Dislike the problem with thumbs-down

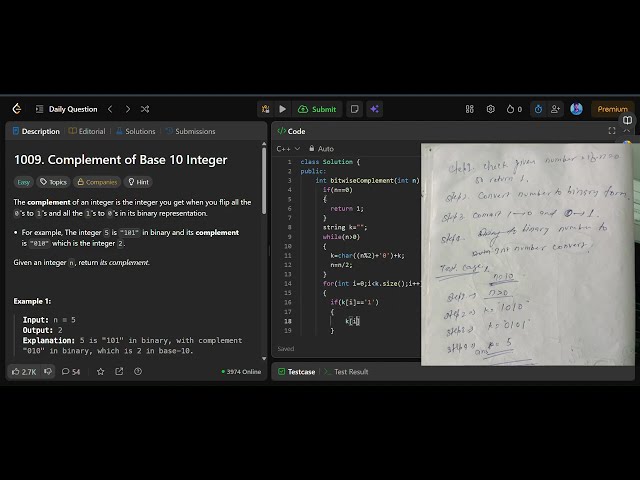point(48,371)
